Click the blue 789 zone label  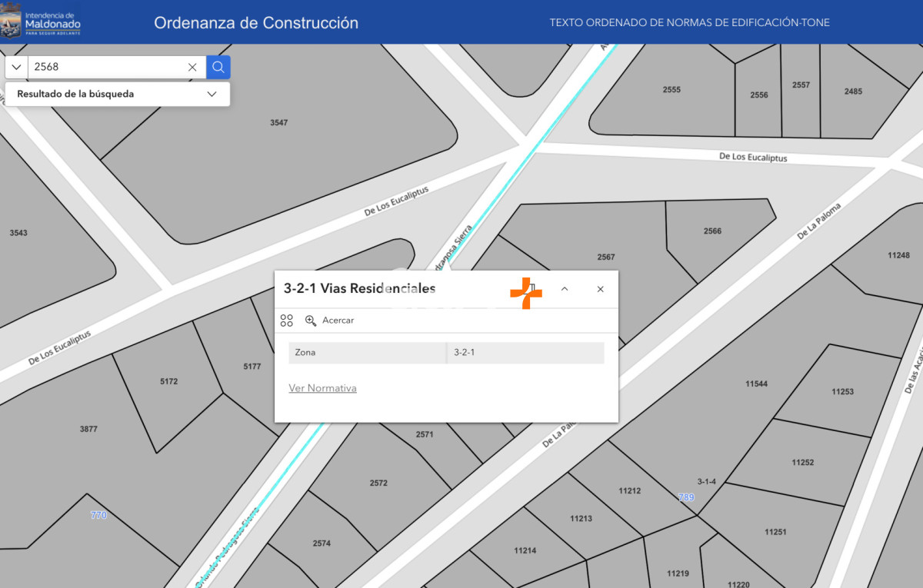point(686,497)
